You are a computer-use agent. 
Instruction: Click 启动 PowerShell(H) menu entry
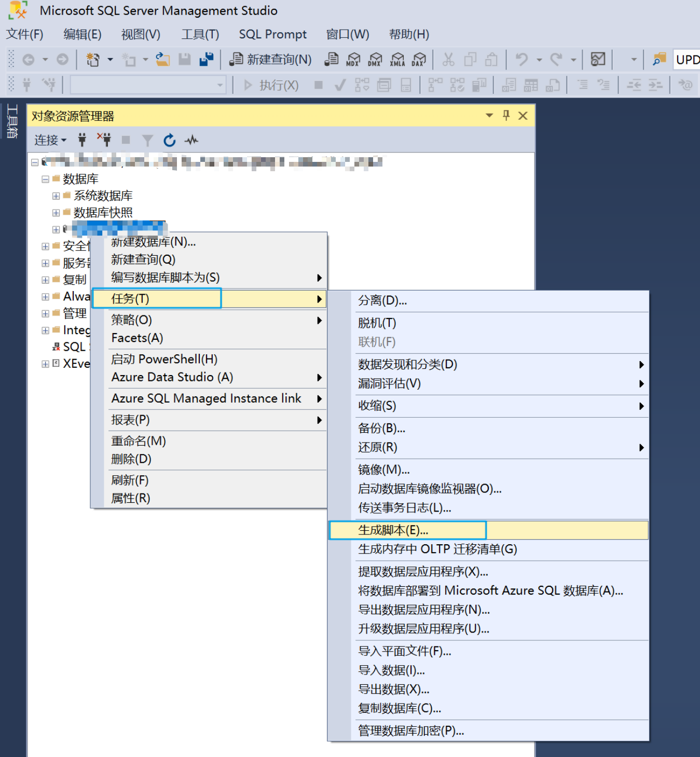[x=209, y=359]
